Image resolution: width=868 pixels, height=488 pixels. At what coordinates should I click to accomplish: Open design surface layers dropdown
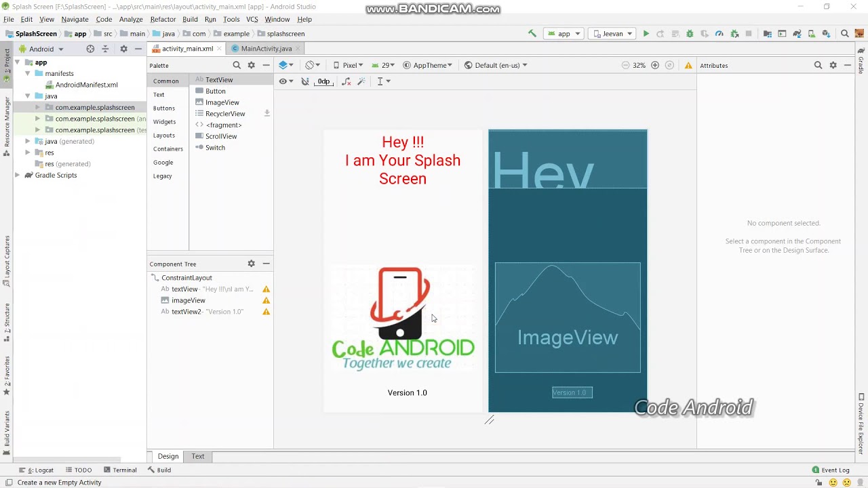(285, 65)
